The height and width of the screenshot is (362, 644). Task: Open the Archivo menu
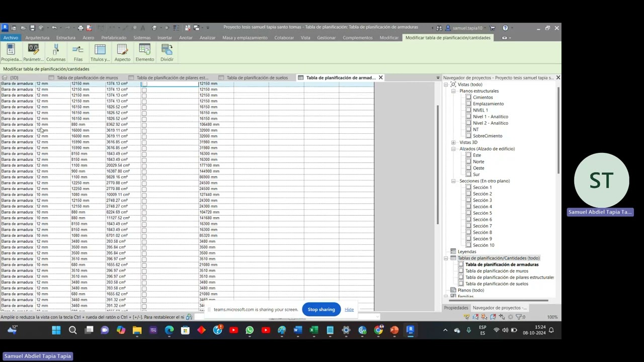tap(10, 38)
